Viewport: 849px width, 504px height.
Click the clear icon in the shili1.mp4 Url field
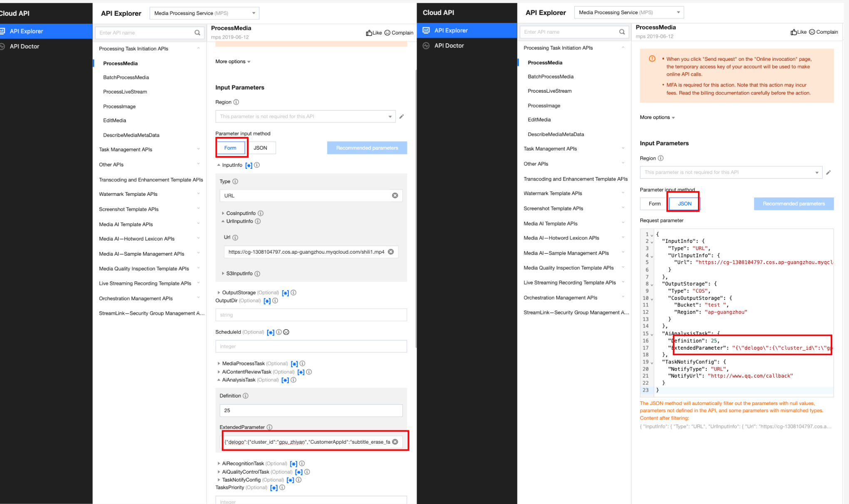click(391, 252)
